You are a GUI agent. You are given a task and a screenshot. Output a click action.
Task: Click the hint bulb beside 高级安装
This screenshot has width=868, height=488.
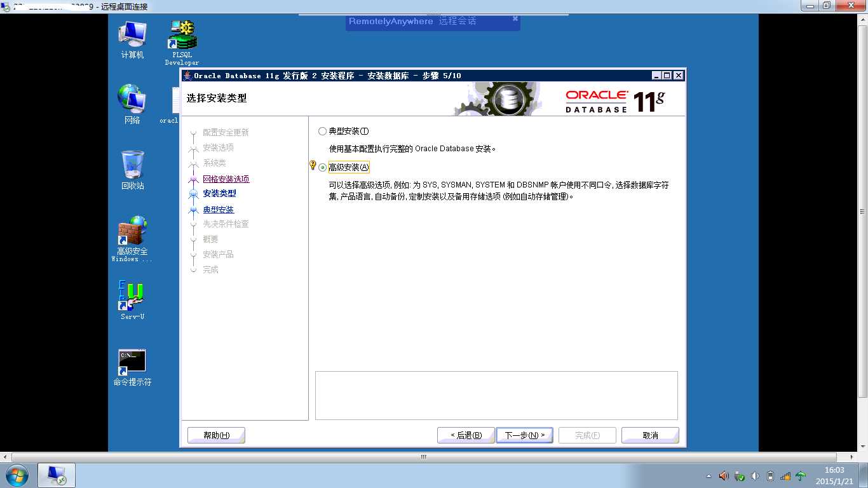[x=313, y=165]
